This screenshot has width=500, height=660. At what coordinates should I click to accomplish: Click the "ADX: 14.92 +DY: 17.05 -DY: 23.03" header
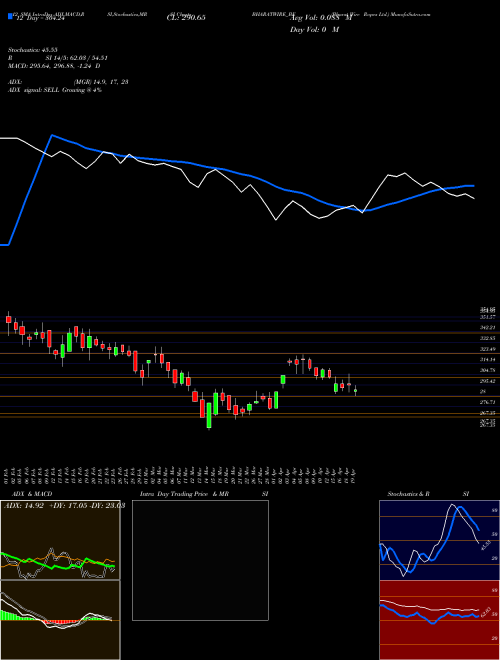[x=64, y=506]
